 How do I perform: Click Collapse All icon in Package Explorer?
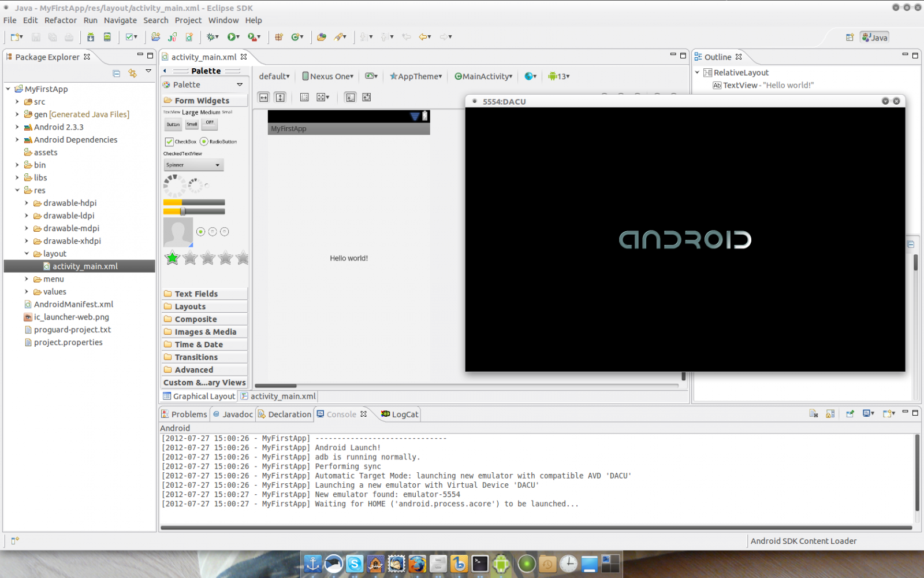tap(117, 73)
